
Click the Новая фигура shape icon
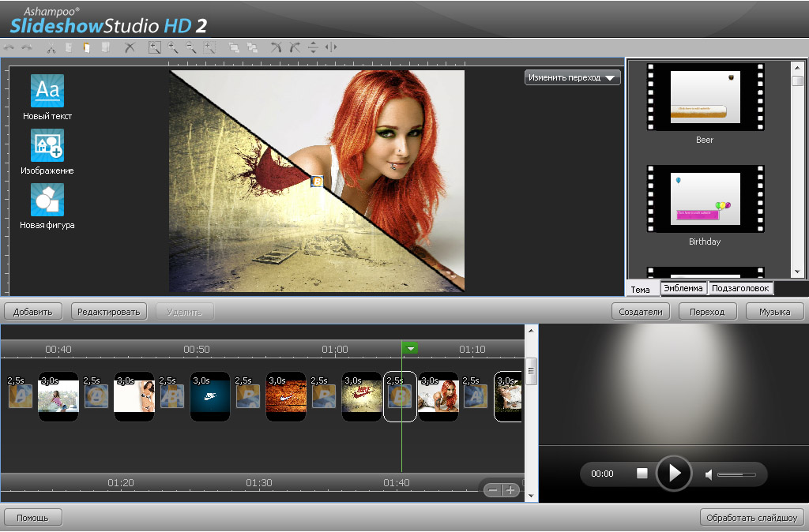47,200
